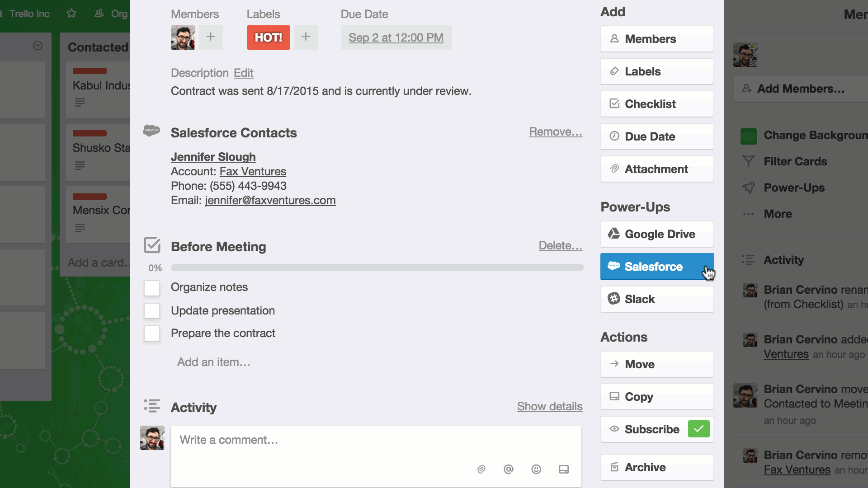Open the Fax Ventures link in the board activity feed
Viewport: 868px width, 488px height.
point(797,469)
